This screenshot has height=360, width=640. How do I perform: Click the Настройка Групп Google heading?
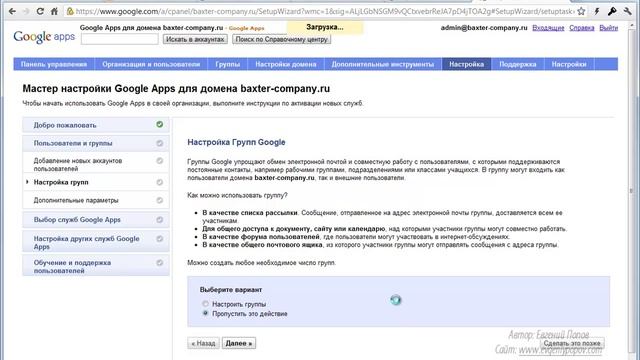[236, 142]
